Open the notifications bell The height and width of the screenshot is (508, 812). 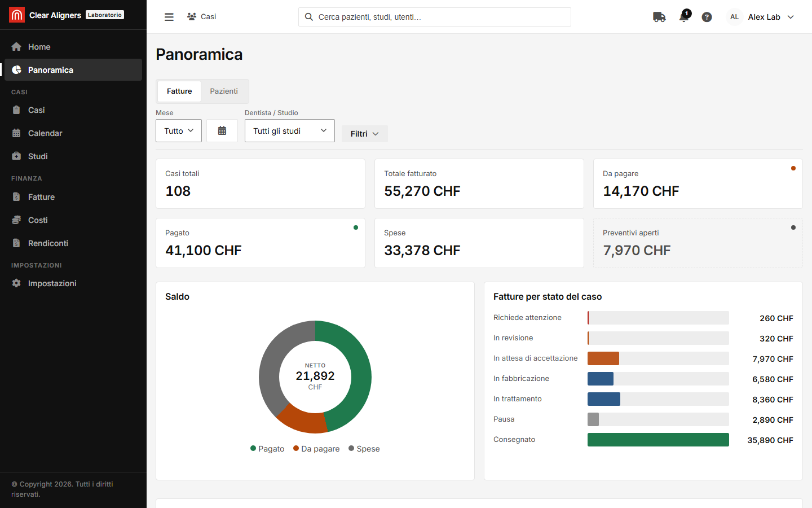tap(684, 17)
